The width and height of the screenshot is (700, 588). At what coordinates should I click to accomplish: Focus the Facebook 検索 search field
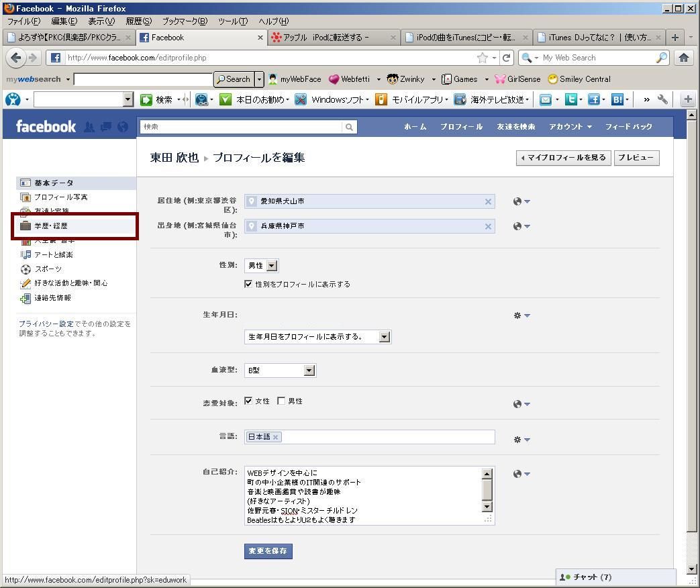click(241, 127)
